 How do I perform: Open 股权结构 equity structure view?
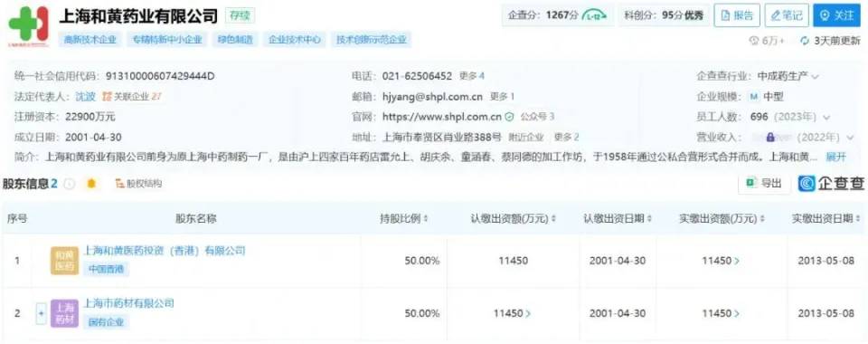[x=138, y=184]
